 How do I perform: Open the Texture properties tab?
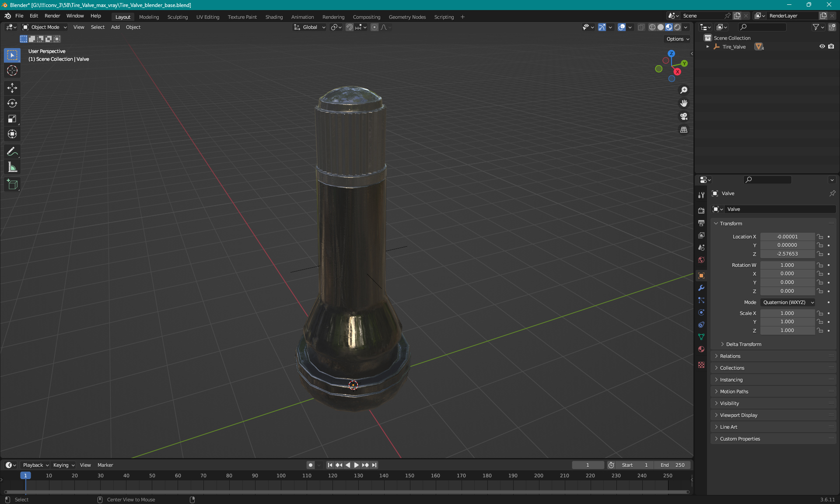pyautogui.click(x=701, y=365)
